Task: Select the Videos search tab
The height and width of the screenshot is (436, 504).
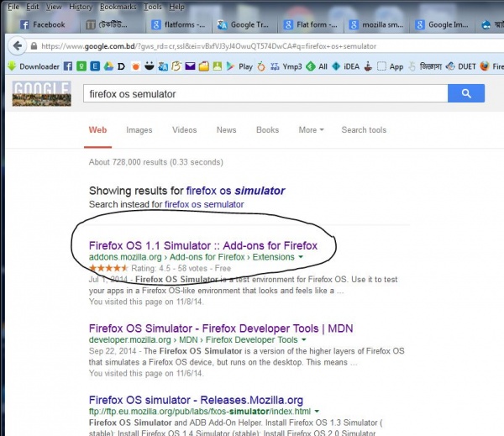Action: coord(185,130)
